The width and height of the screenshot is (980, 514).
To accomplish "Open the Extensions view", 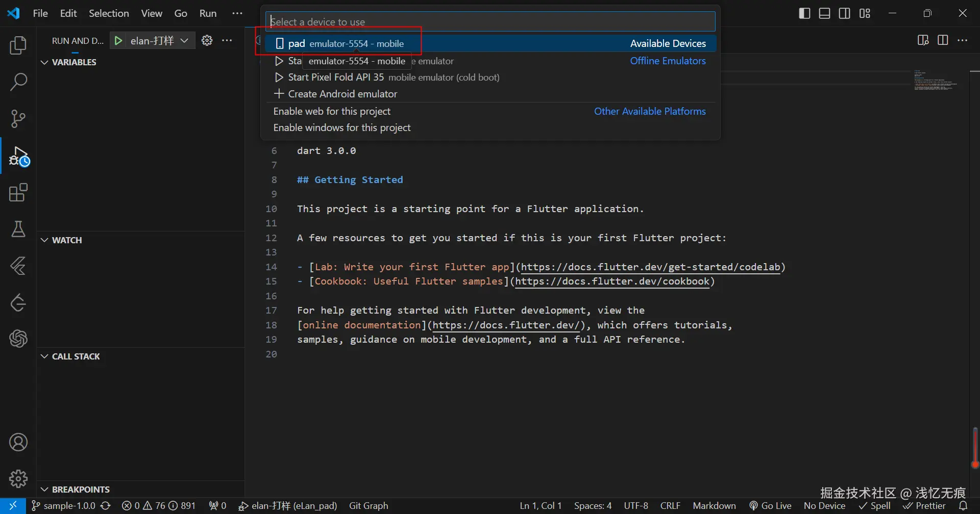I will pyautogui.click(x=18, y=193).
